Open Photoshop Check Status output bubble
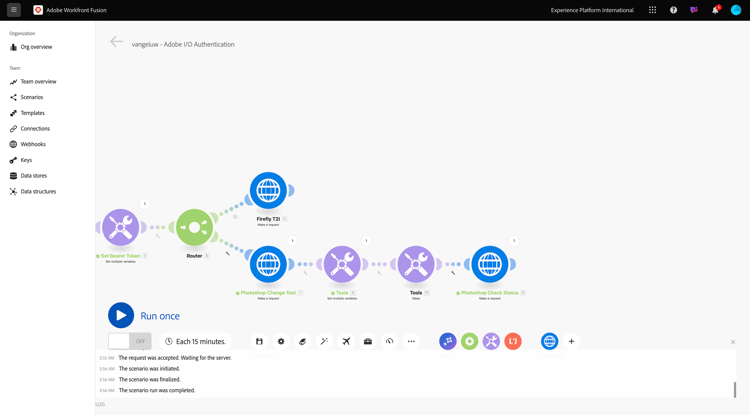 click(x=514, y=241)
